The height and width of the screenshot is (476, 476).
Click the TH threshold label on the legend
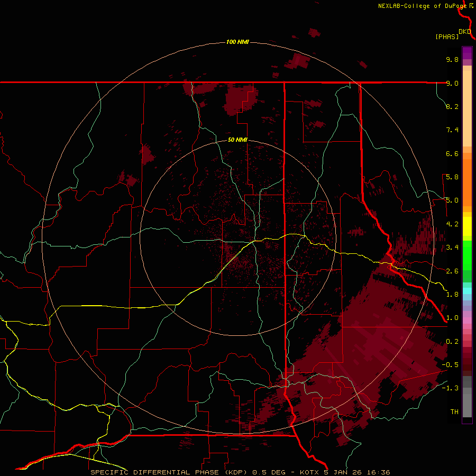click(454, 412)
